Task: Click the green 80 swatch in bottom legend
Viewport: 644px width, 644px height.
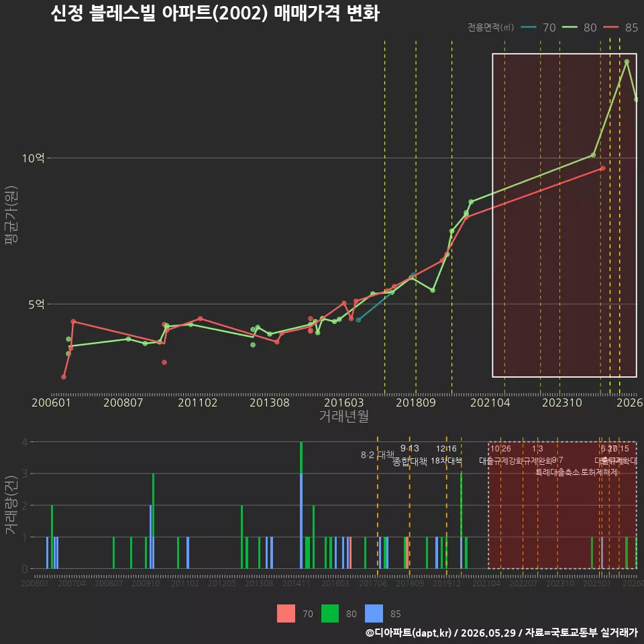Action: [x=330, y=614]
